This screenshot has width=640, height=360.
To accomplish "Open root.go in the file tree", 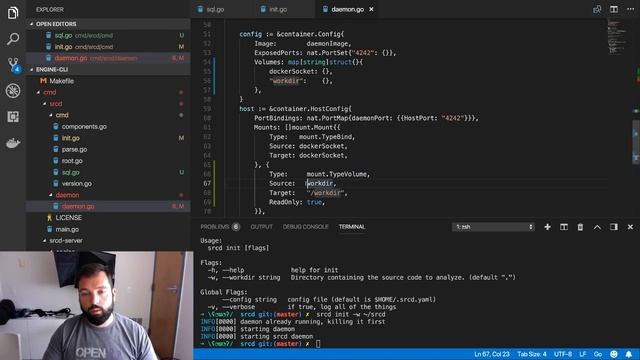I will [108, 161].
